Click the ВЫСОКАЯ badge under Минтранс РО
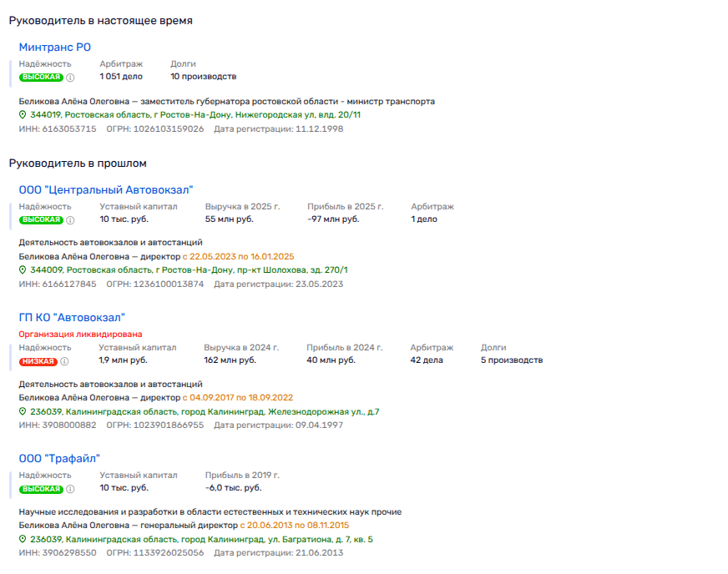The image size is (728, 574). click(x=41, y=78)
